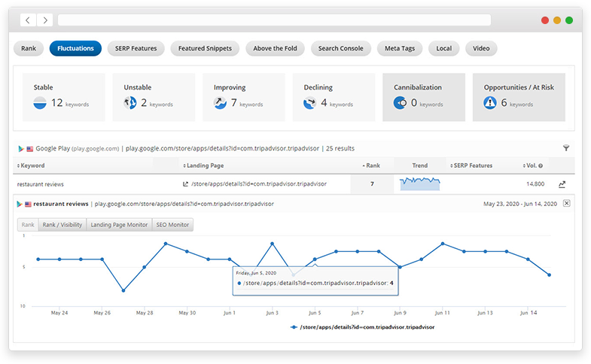Sort by Keyword column header
The width and height of the screenshot is (591, 364).
33,165
